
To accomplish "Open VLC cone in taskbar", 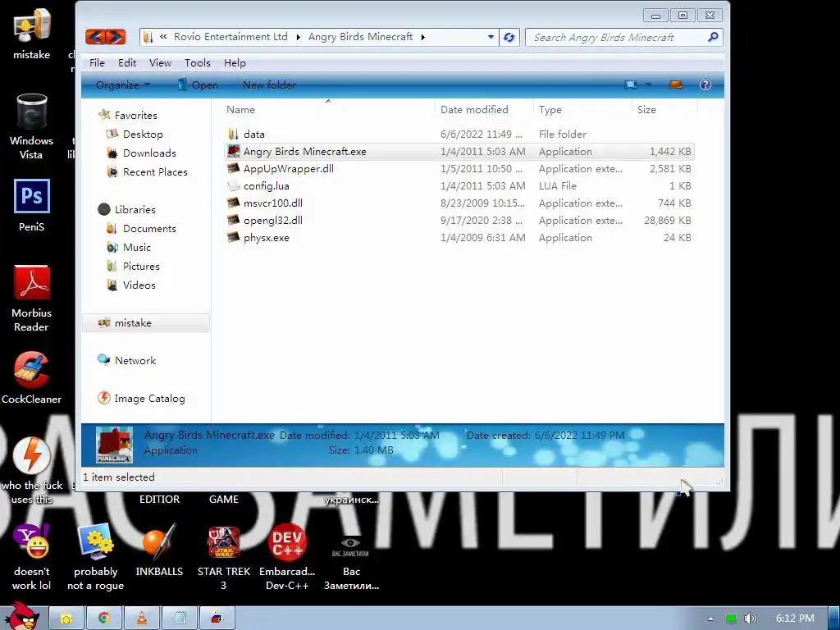I will tap(142, 619).
